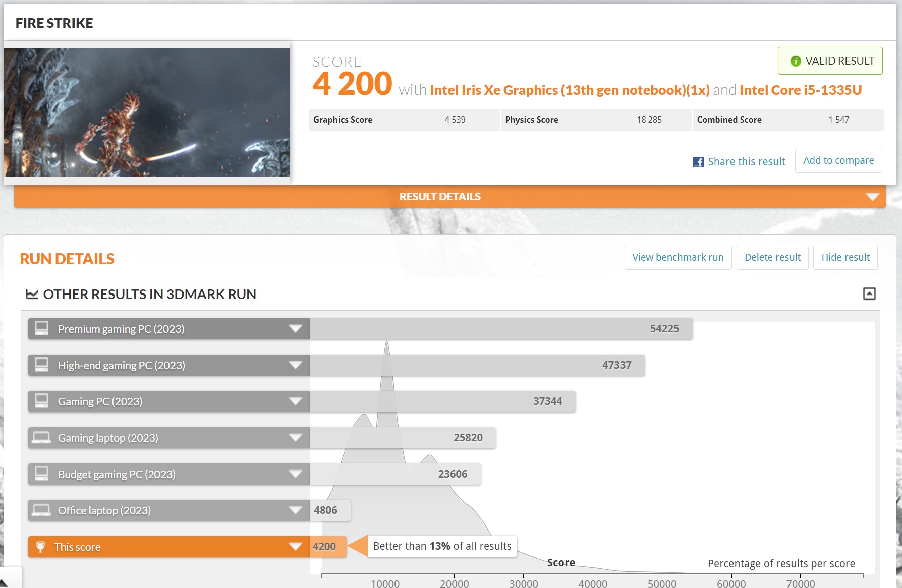Click the Add to compare button
Screen dimensions: 902x588
pos(838,160)
